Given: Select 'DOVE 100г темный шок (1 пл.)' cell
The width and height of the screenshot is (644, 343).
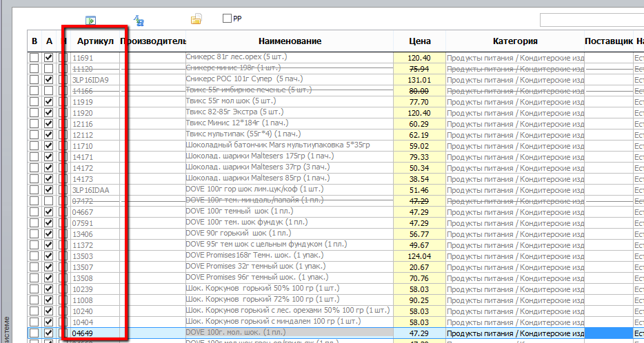Looking at the screenshot, I should [x=290, y=211].
